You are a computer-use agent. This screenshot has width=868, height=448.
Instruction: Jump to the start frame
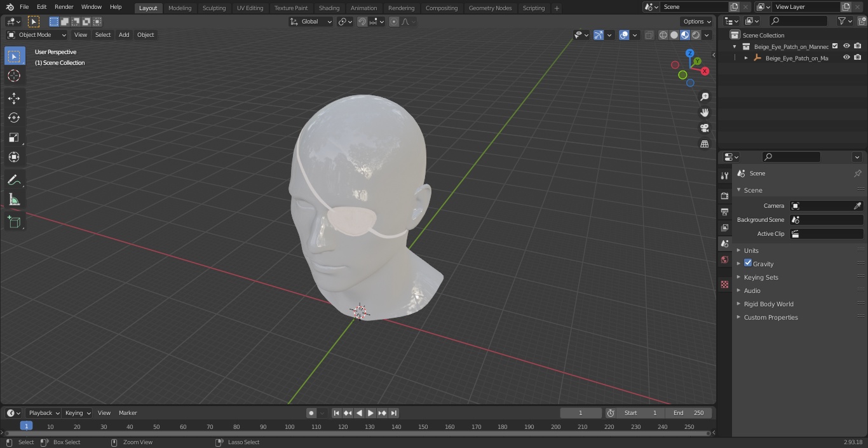(336, 413)
